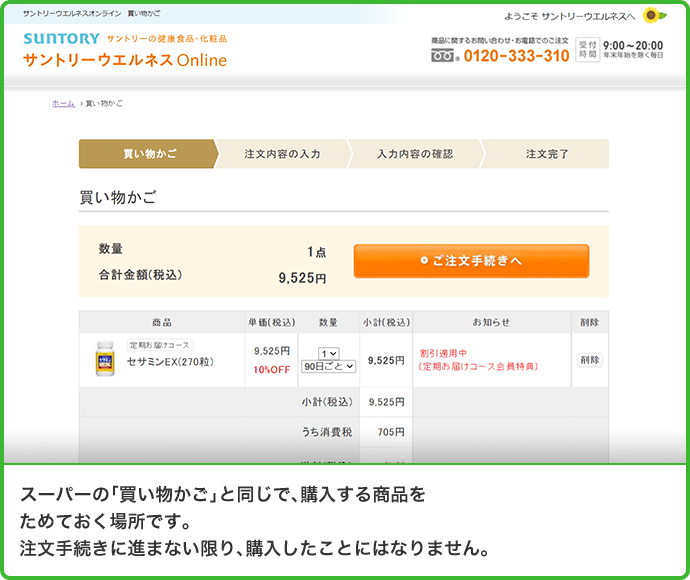Click ようこそ サントリーウエルネスへ greeting
Image resolution: width=690 pixels, height=580 pixels.
click(x=570, y=16)
